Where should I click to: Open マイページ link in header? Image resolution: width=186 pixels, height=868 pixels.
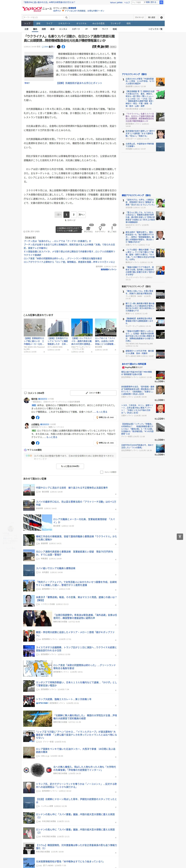[x=139, y=18]
